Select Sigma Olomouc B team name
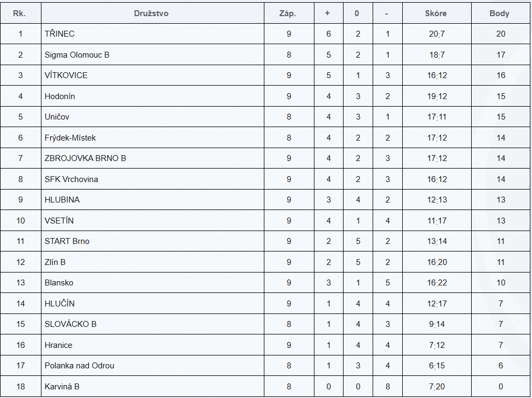This screenshot has height=398, width=532. [x=77, y=55]
